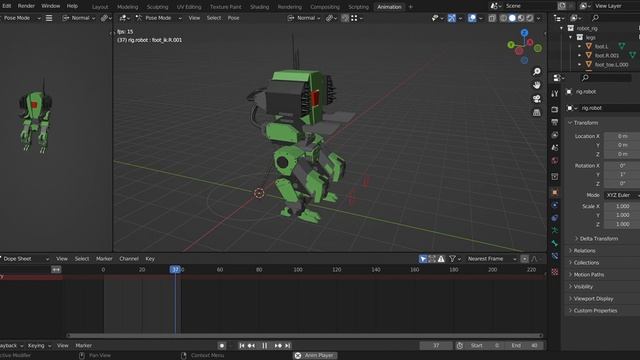
Task: Switch to the Sculpting workspace tab
Action: [x=157, y=7]
